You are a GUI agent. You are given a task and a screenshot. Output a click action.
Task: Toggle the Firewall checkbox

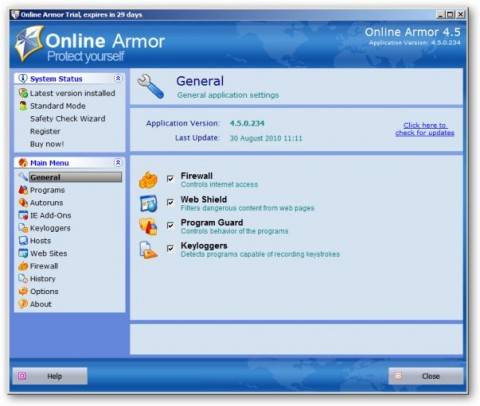tap(170, 179)
